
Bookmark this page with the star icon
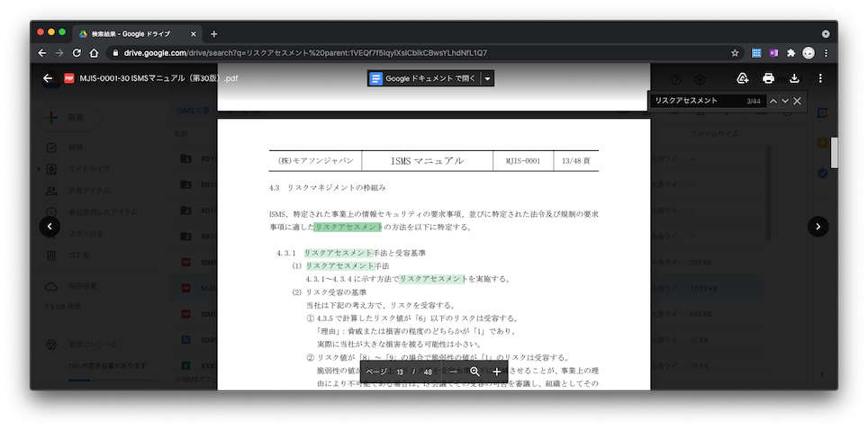point(735,53)
